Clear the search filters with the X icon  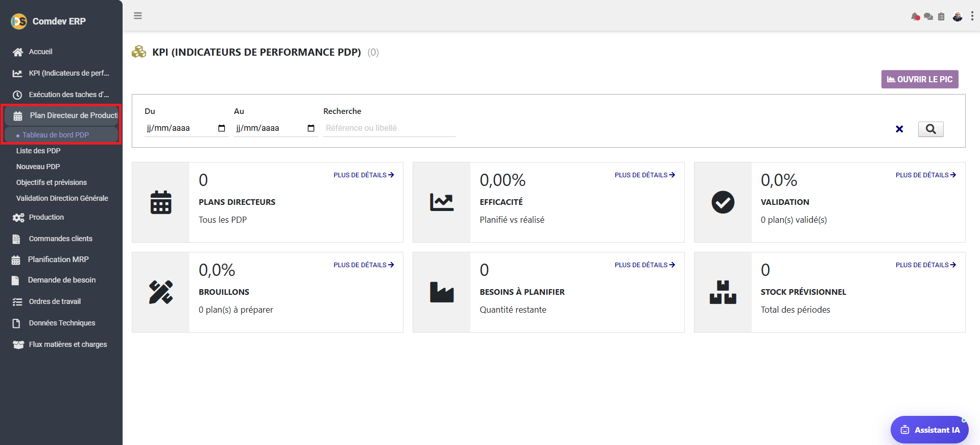click(899, 129)
